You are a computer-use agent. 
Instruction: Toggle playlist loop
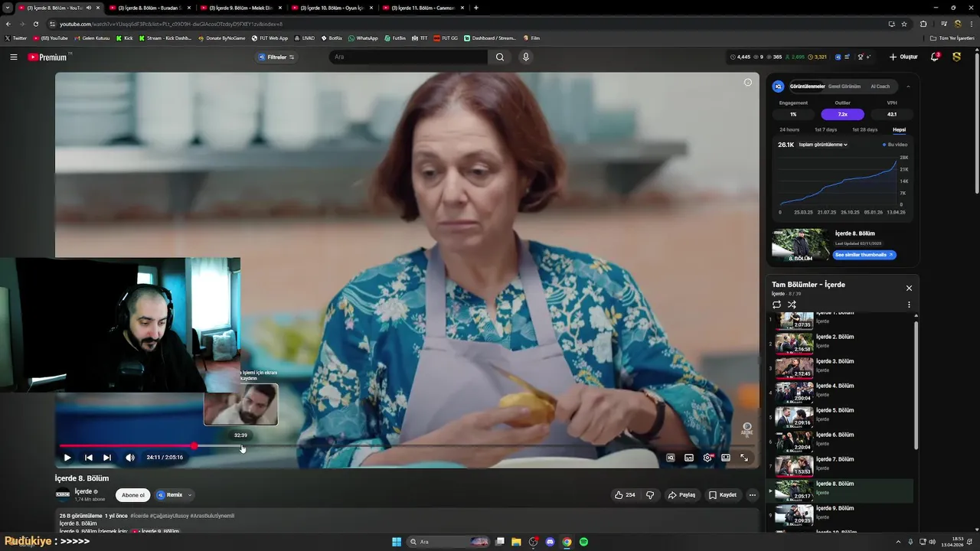pos(776,305)
